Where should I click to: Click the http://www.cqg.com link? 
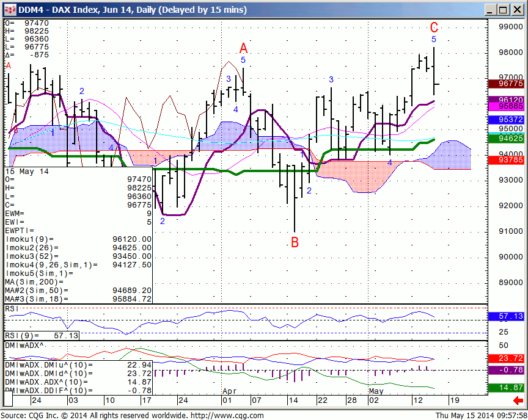[x=228, y=416]
